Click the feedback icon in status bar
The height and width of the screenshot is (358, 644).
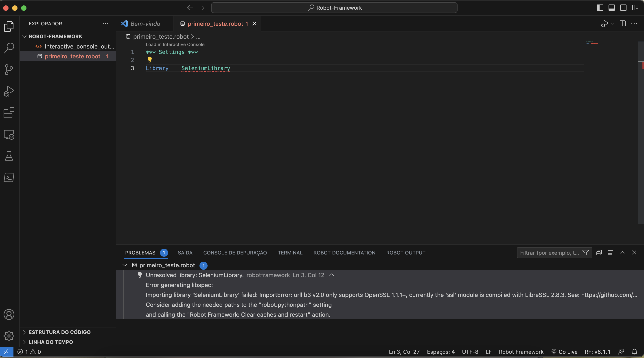[x=621, y=352]
